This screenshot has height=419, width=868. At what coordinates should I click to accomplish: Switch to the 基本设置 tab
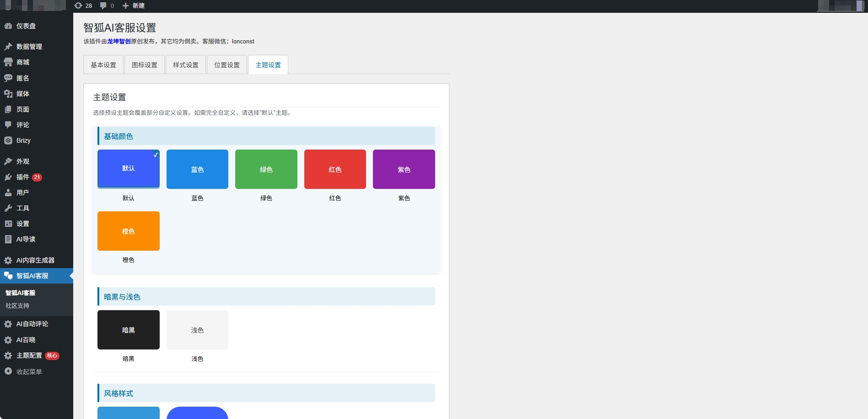pos(103,64)
